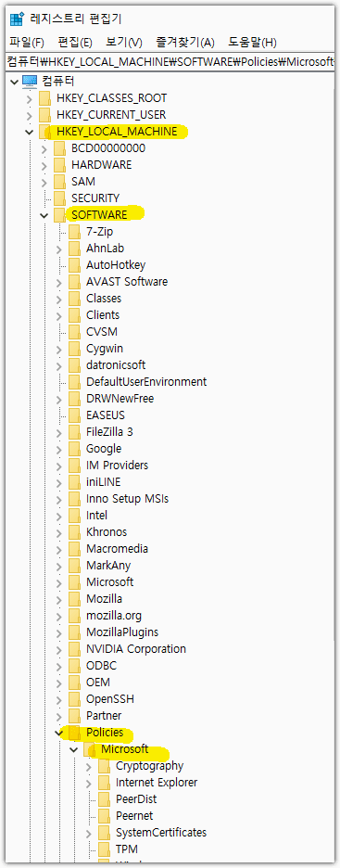Select the OpenSSH key
The height and width of the screenshot is (868, 340).
[x=110, y=698]
